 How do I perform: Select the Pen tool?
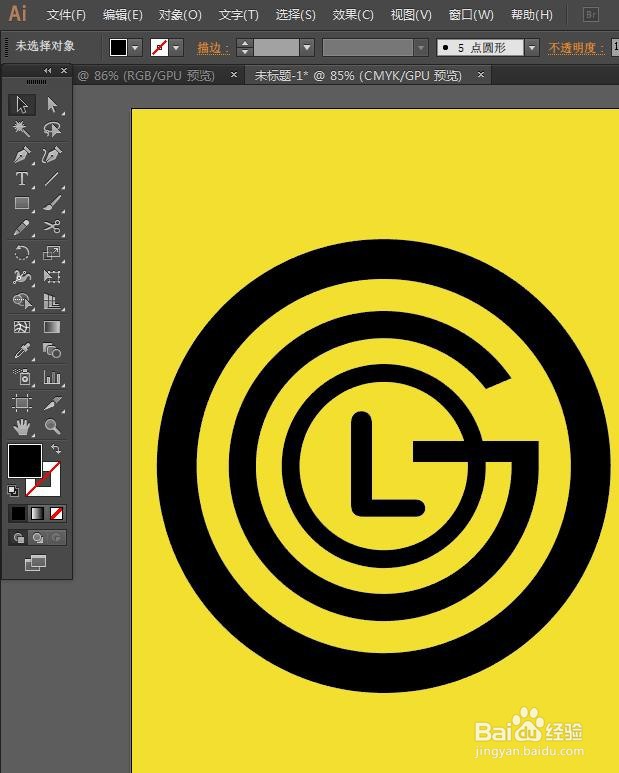(x=22, y=155)
